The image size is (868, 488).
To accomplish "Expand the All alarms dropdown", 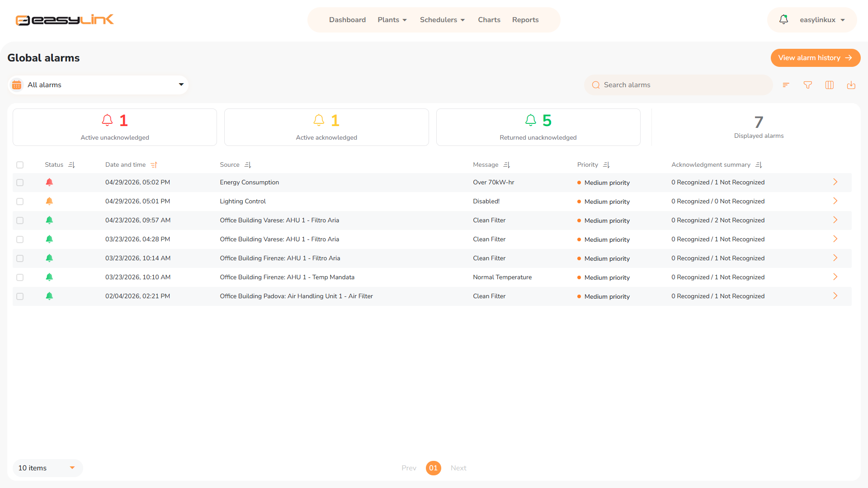I will point(98,85).
